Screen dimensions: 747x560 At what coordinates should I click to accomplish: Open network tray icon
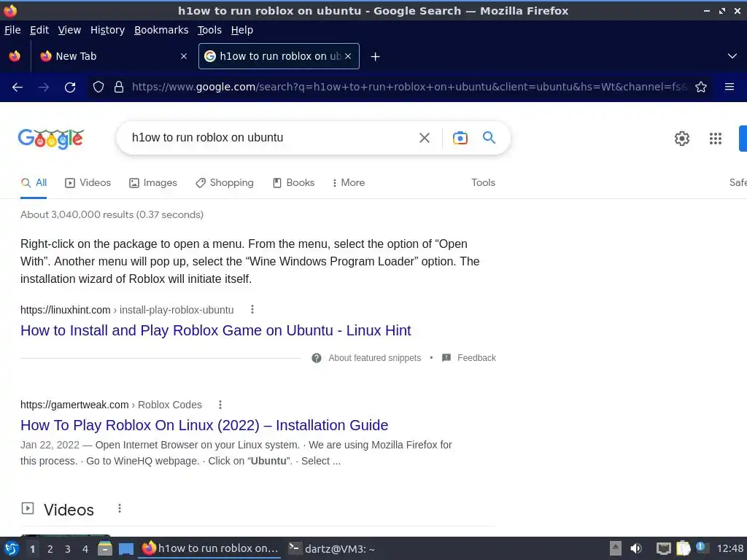(663, 548)
